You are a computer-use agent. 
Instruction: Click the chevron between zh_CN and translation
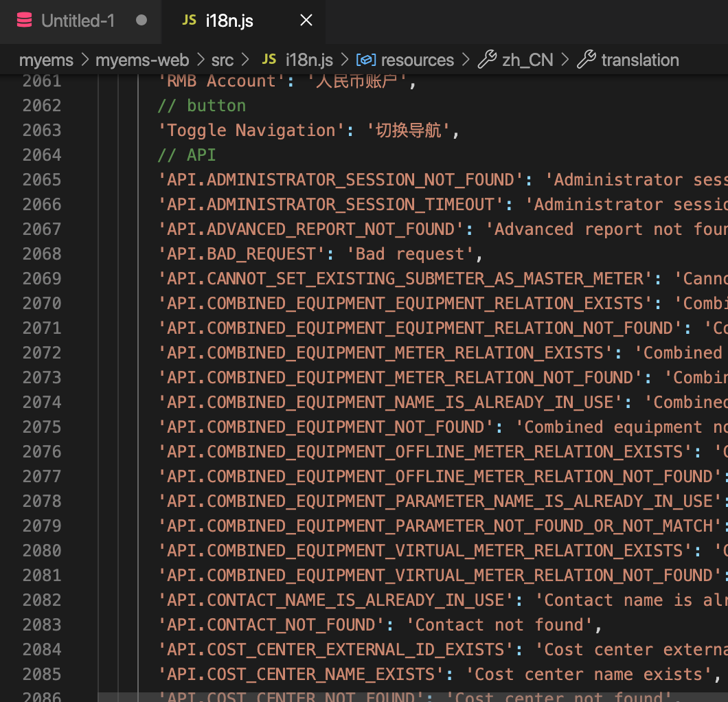point(565,60)
